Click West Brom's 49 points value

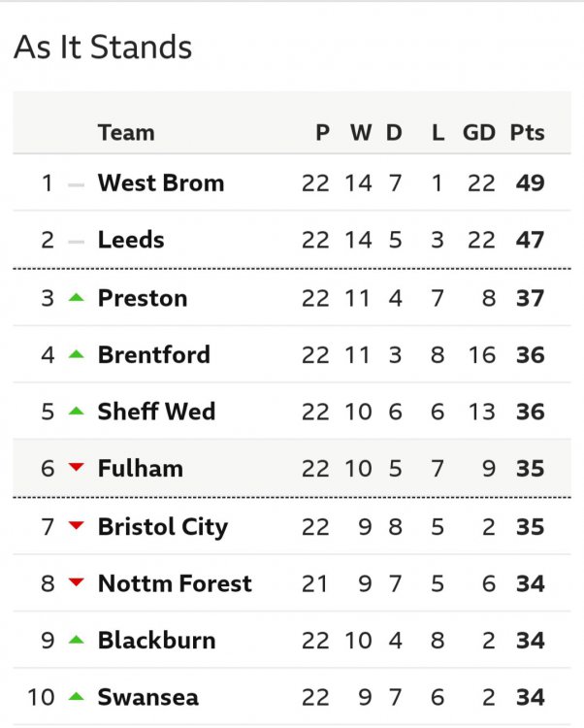(x=531, y=183)
